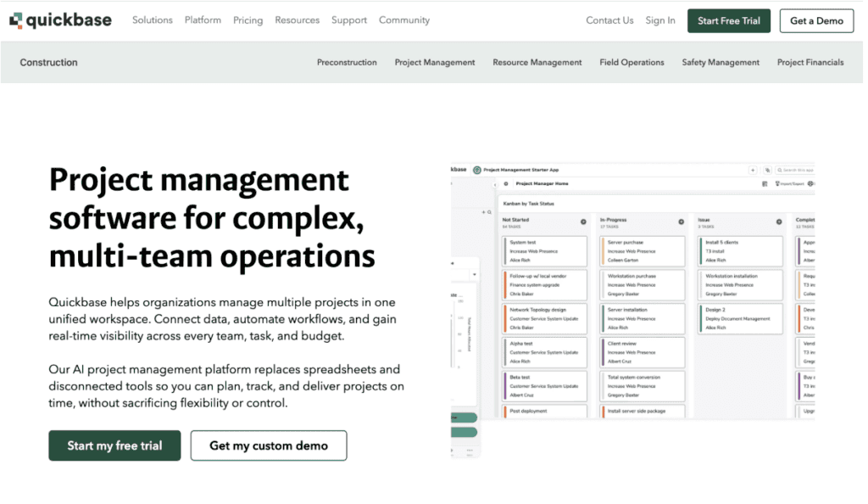Click the plus icon on In-Progress column

tap(681, 222)
